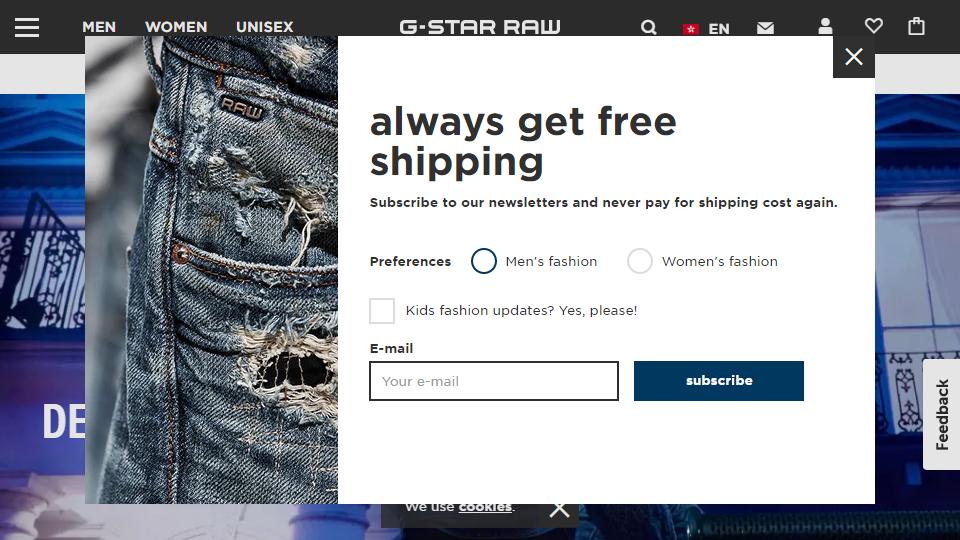Open the Feedback side tab
Viewport: 960px width, 540px height.
click(942, 414)
